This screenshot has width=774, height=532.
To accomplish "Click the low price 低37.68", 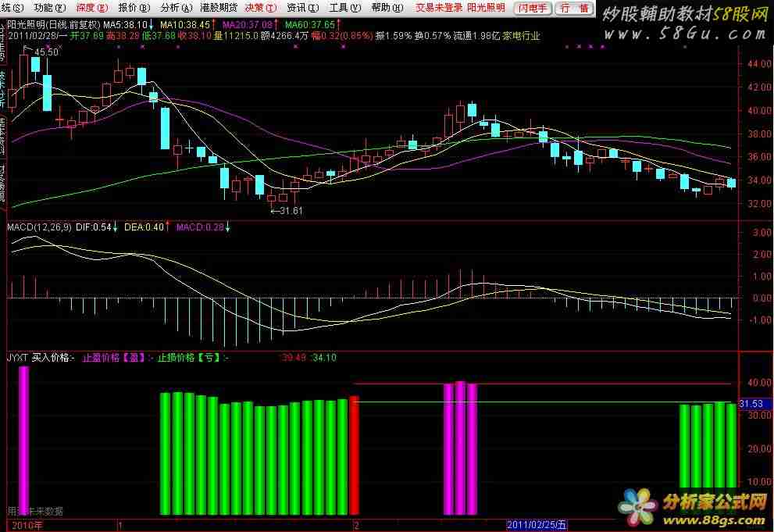I will [159, 36].
